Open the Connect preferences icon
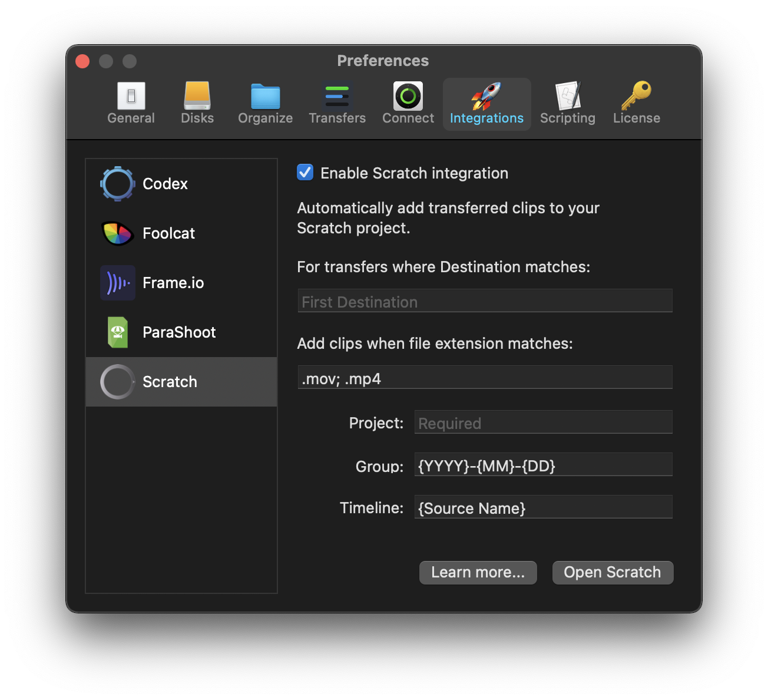Image resolution: width=768 pixels, height=700 pixels. point(408,96)
